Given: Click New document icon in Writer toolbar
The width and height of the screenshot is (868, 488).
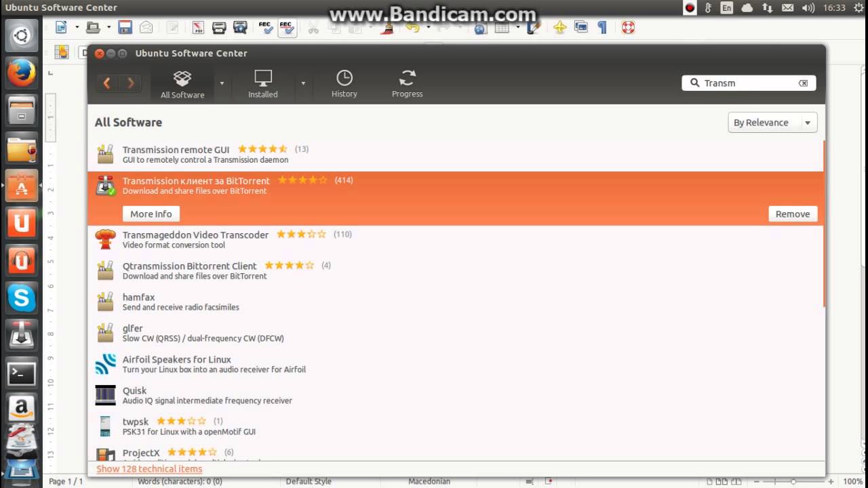Looking at the screenshot, I should [62, 28].
